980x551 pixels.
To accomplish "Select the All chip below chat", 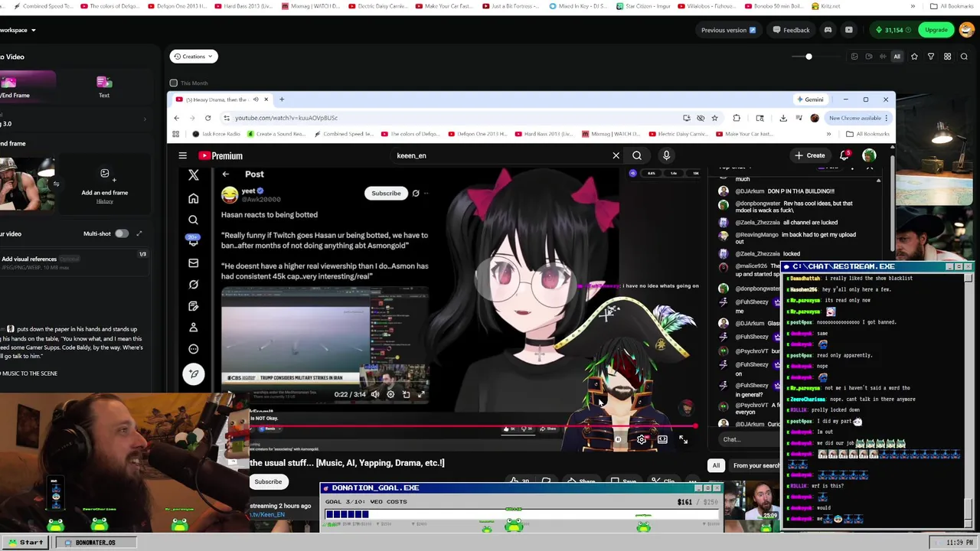I will pyautogui.click(x=716, y=465).
